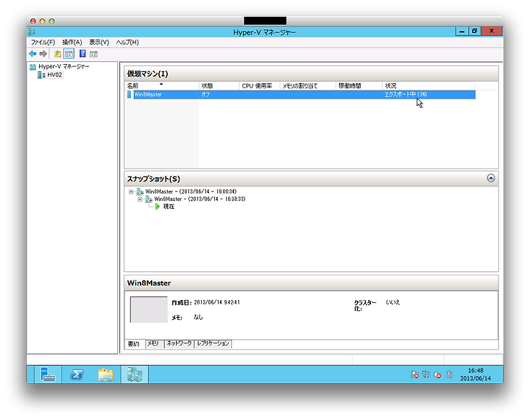Sort by 状態 column header

pyautogui.click(x=219, y=86)
